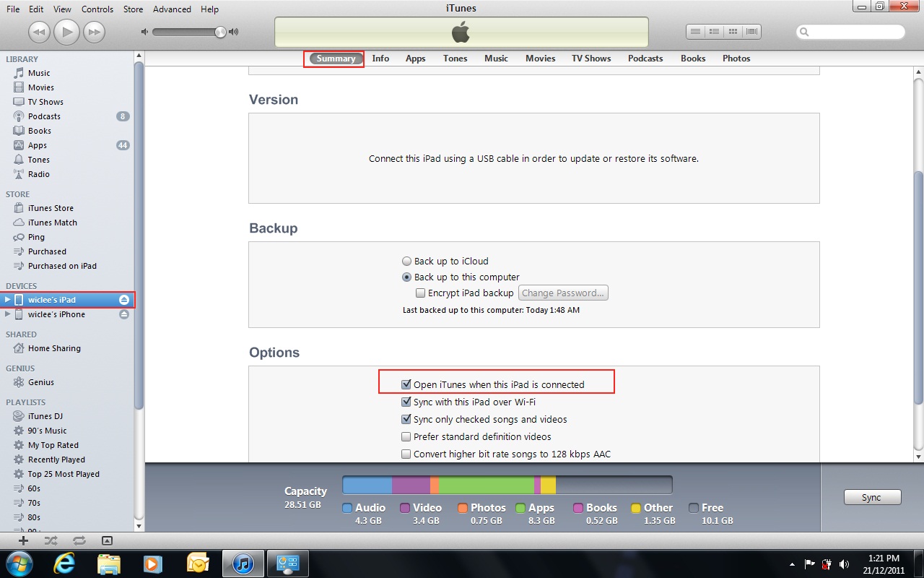
Task: Toggle Sync with this iPad over Wi-Fi
Action: point(406,402)
